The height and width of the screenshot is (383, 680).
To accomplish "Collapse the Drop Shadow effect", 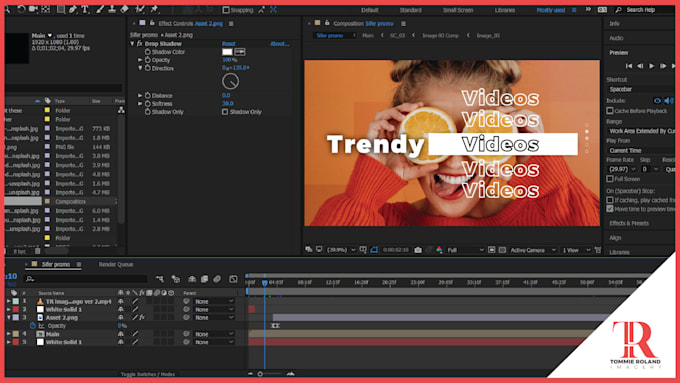I will 132,44.
